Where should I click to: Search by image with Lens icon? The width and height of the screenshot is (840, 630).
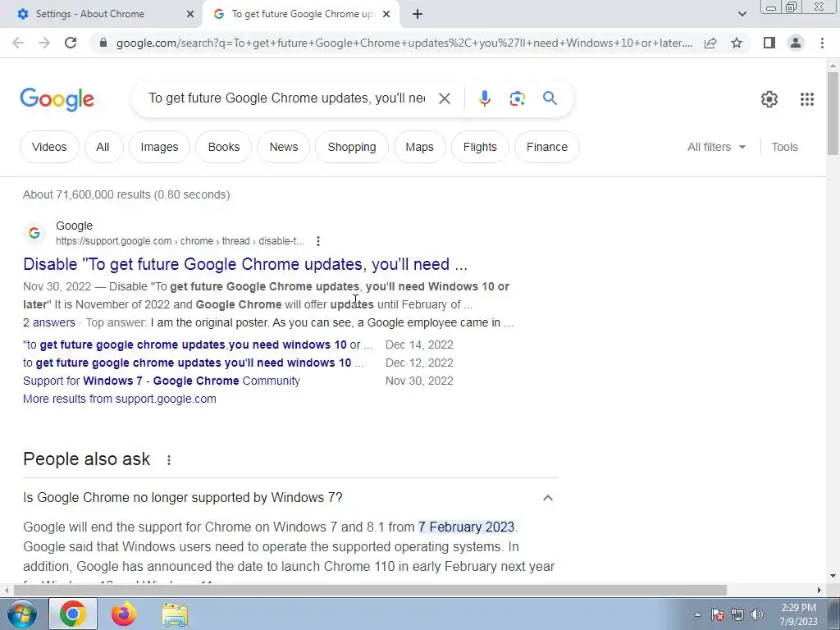point(517,98)
